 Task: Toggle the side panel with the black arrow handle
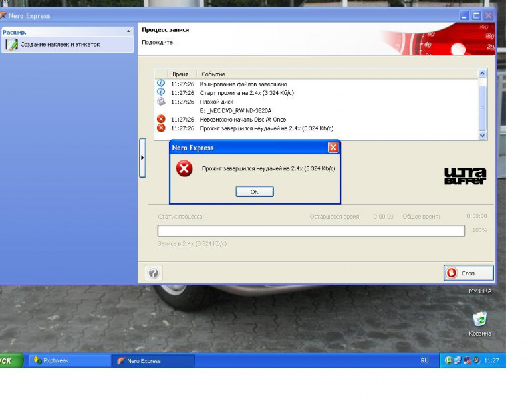(x=142, y=158)
